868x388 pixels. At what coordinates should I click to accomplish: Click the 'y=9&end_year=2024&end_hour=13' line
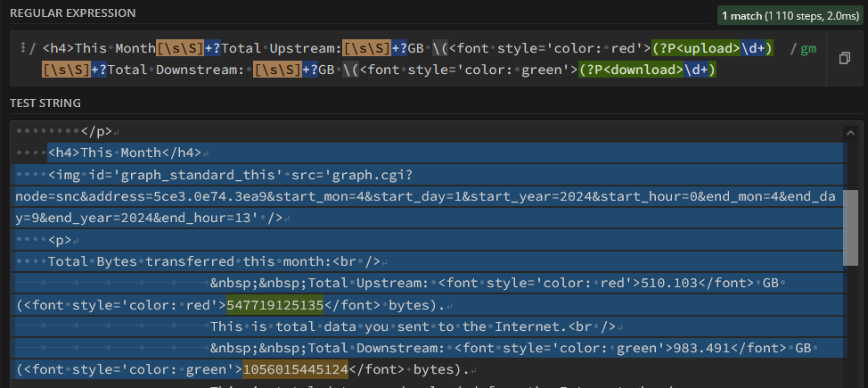pyautogui.click(x=149, y=219)
